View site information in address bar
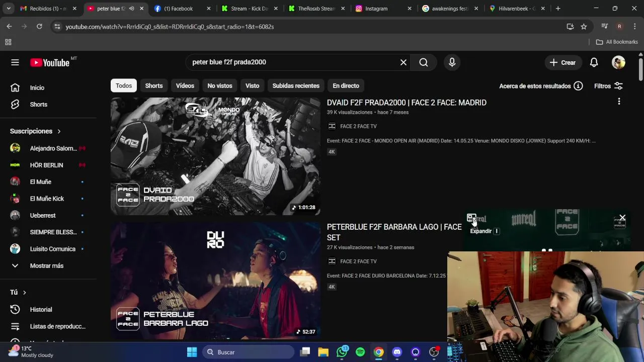Image resolution: width=644 pixels, height=362 pixels. [x=57, y=27]
